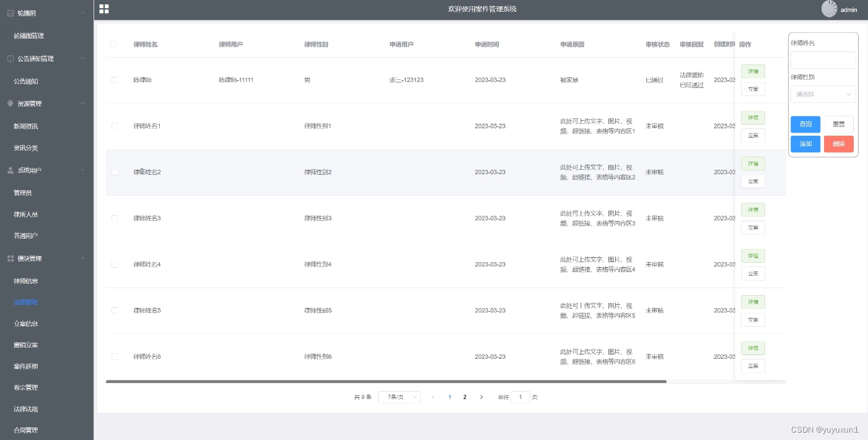This screenshot has width=868, height=440.
Task: Click the 前往 page number input
Action: tap(520, 397)
